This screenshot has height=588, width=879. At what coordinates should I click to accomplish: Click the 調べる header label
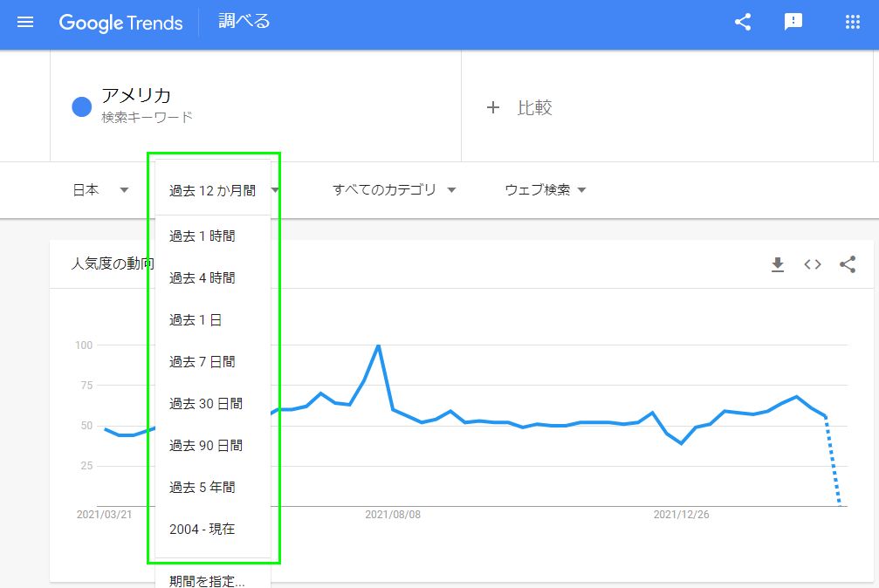tap(244, 21)
